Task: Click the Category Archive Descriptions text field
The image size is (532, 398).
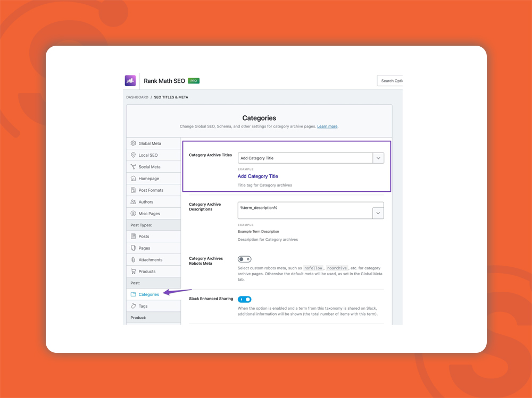Action: tap(305, 208)
